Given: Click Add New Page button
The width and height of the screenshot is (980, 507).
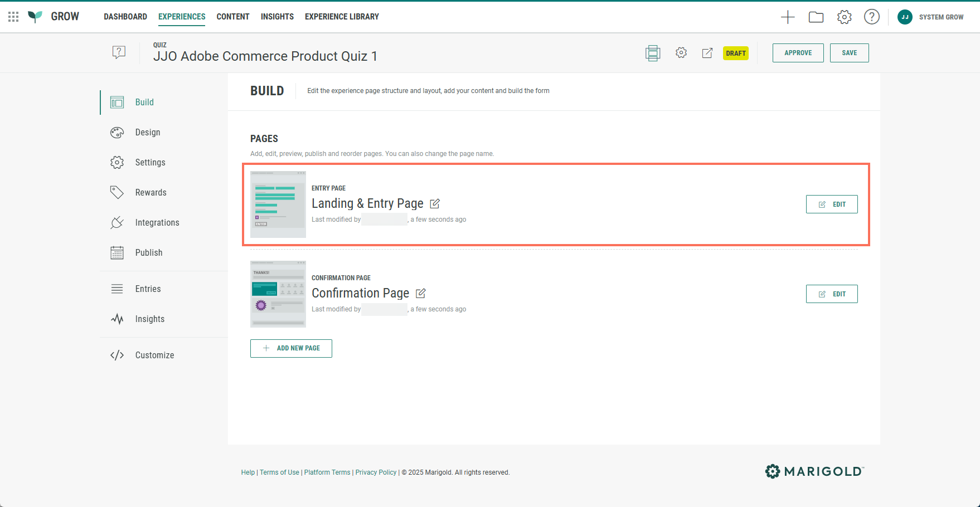Looking at the screenshot, I should 291,348.
